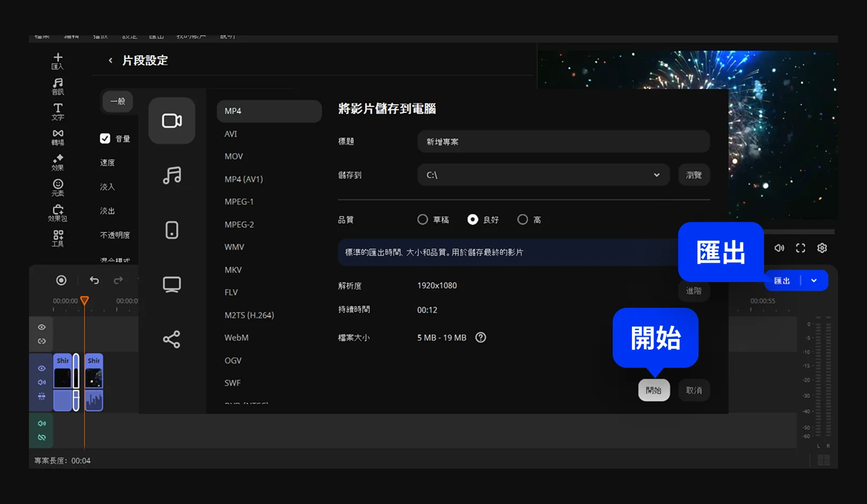Screen dimensions: 867x504
Task: Open the 匯入 import panel
Action: pos(58,61)
